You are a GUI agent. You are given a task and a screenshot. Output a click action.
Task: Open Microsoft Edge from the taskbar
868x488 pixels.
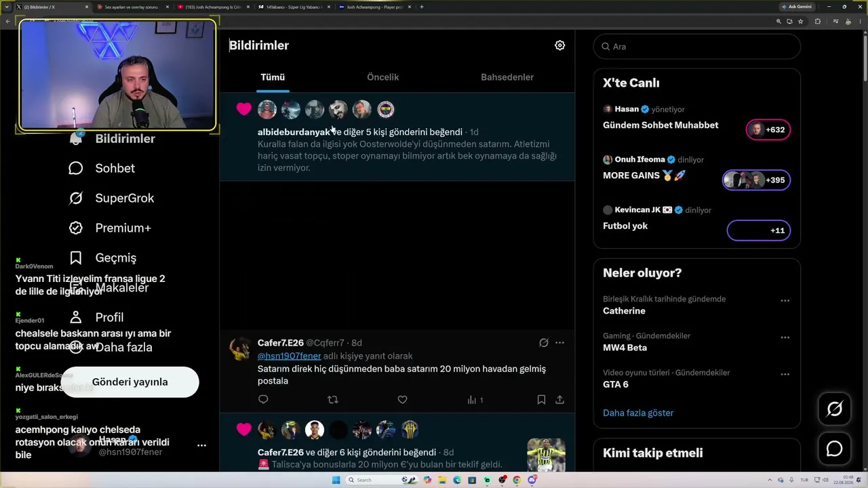click(x=457, y=480)
